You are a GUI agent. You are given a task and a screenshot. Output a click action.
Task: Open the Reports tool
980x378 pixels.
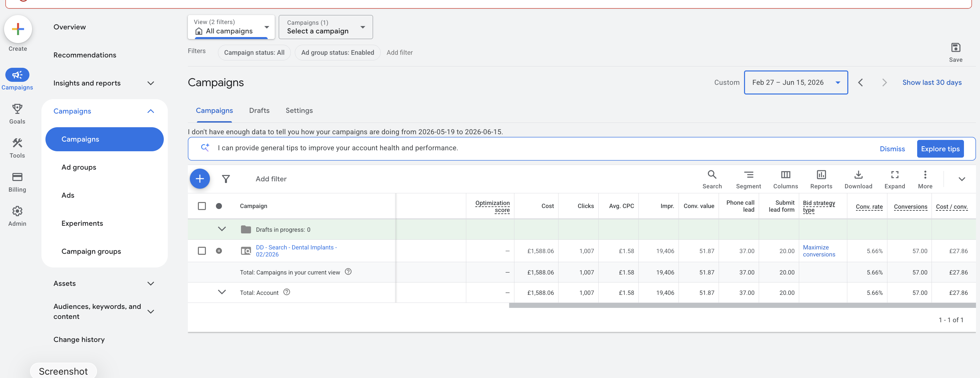[x=821, y=179]
